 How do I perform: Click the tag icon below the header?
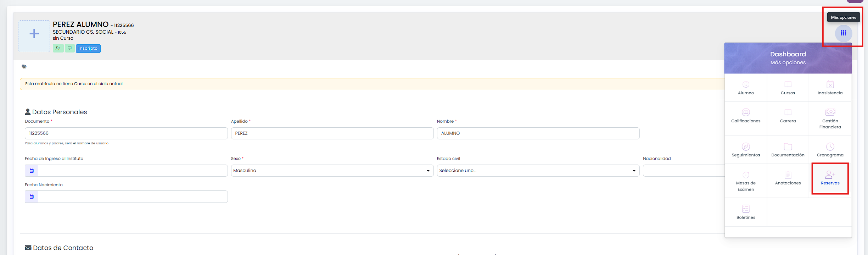[24, 67]
